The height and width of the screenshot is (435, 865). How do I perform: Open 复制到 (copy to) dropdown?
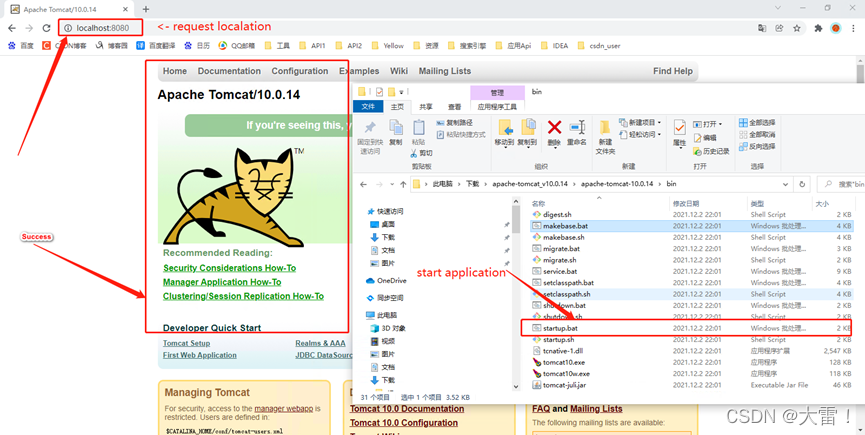pos(527,134)
